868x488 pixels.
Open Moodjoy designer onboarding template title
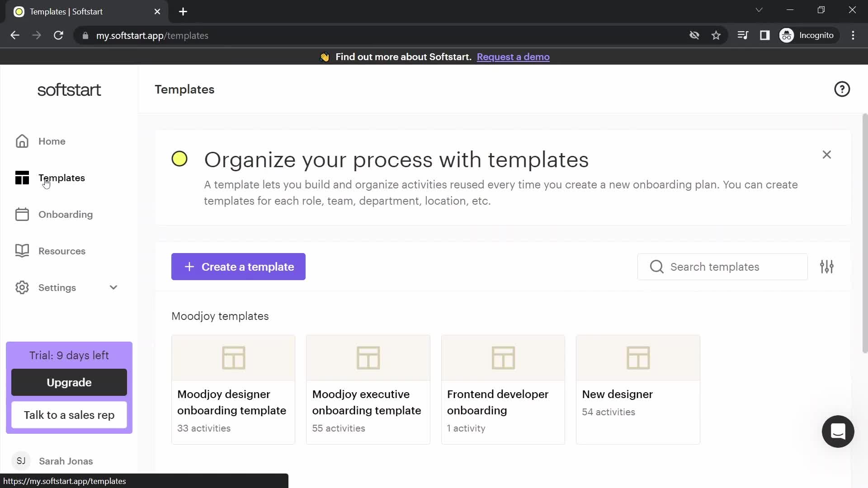coord(231,403)
